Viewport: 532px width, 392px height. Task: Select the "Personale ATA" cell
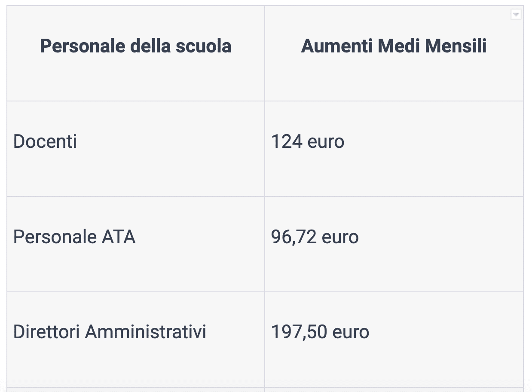74,237
